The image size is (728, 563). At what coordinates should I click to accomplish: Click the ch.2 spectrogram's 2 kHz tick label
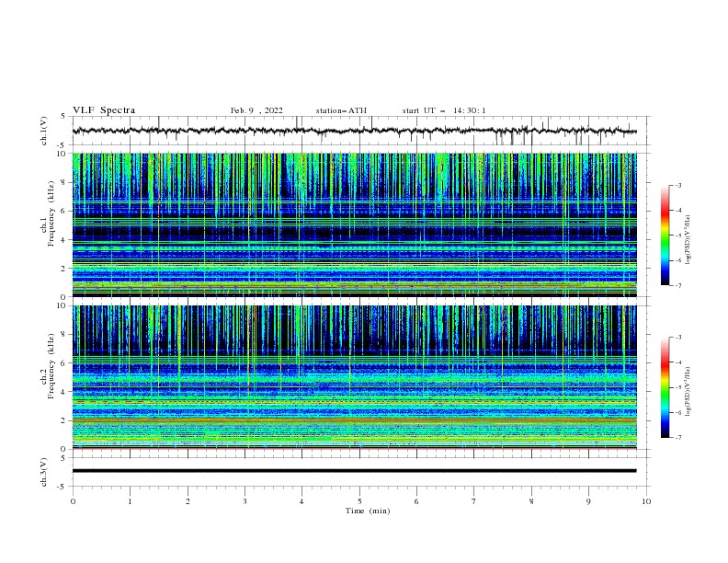click(64, 420)
